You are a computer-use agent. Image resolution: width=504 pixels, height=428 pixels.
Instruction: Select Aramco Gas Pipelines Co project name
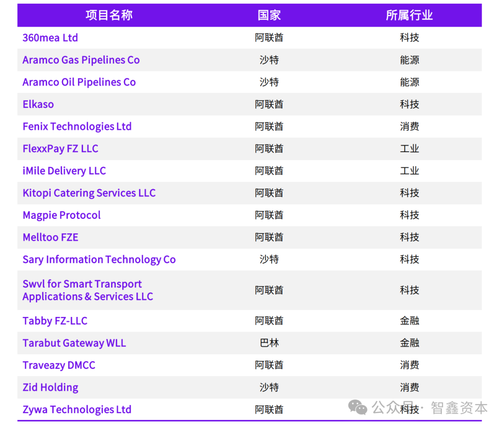click(81, 60)
